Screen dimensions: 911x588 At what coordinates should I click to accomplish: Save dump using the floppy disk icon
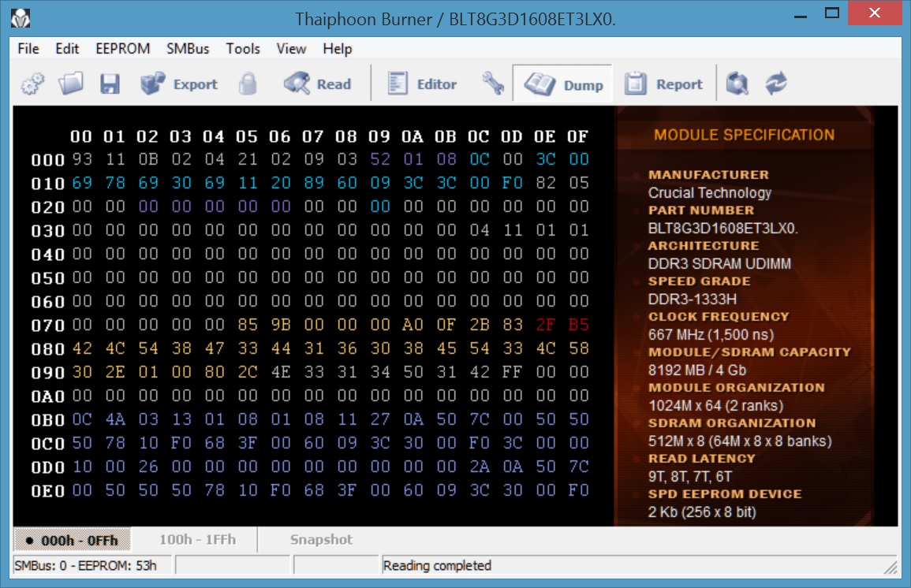110,84
